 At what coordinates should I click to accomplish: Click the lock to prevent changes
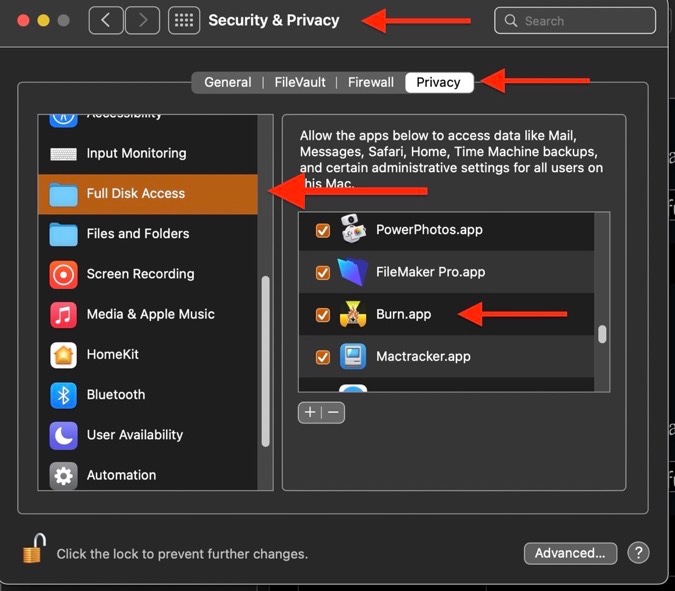point(34,548)
